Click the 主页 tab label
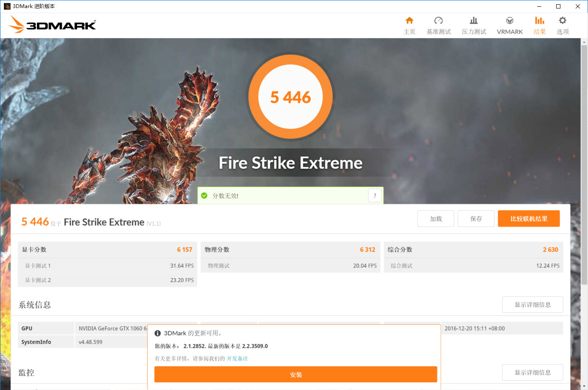 point(409,32)
